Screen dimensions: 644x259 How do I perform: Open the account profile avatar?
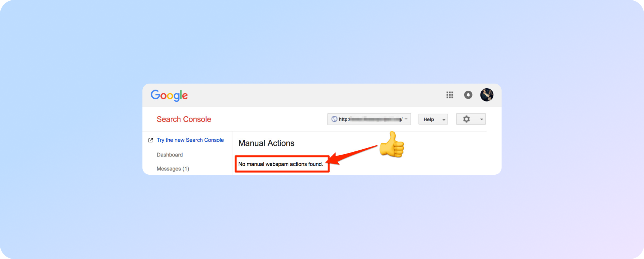click(x=486, y=95)
